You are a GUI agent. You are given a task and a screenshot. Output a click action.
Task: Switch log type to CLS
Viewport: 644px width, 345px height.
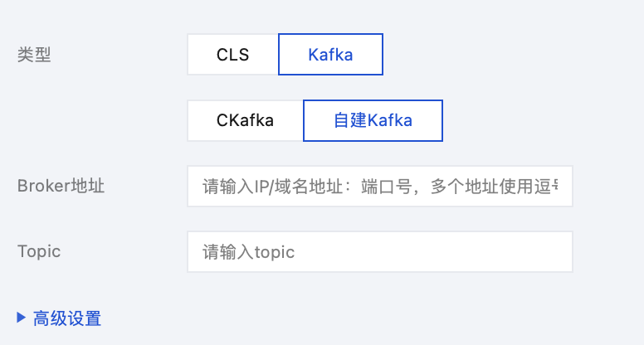click(x=232, y=55)
